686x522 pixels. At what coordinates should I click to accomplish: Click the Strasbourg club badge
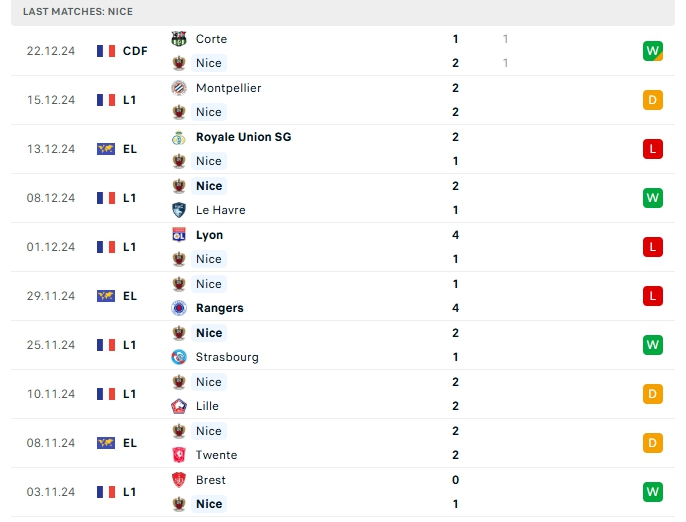pyautogui.click(x=180, y=357)
